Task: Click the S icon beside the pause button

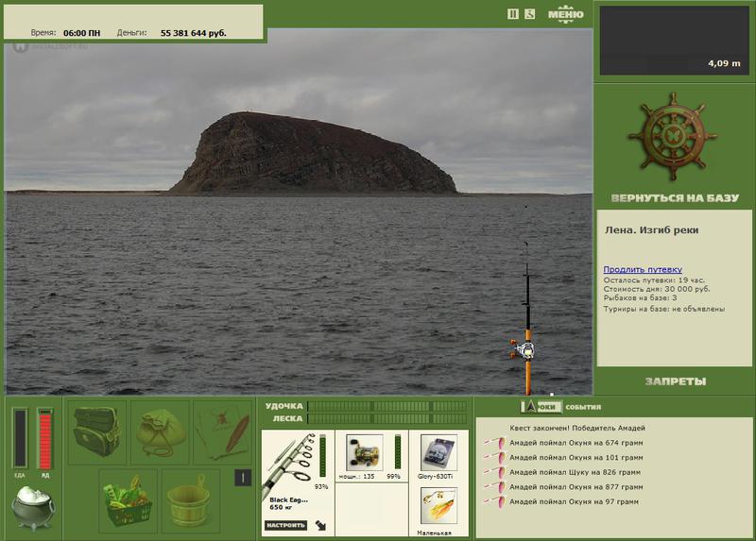Action: [x=529, y=14]
